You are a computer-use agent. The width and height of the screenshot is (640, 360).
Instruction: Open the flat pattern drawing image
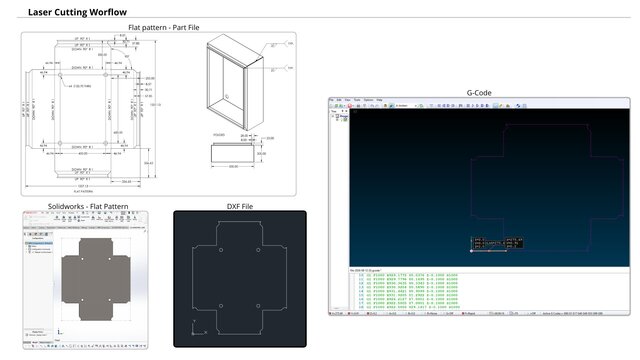pos(90,112)
